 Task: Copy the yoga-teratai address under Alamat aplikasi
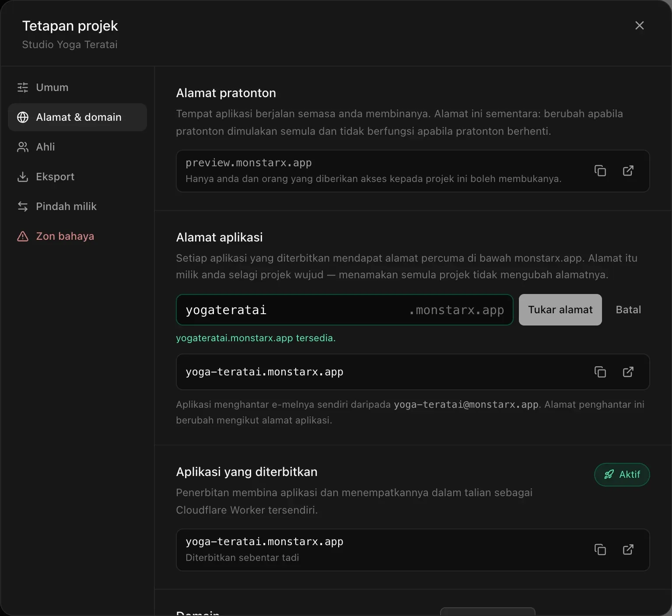point(600,372)
